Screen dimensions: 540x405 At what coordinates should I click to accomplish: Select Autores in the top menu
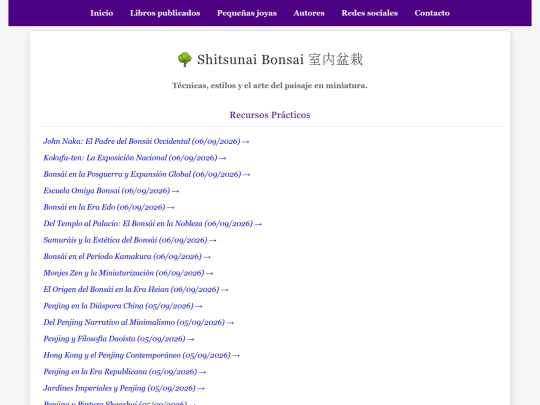(x=309, y=13)
